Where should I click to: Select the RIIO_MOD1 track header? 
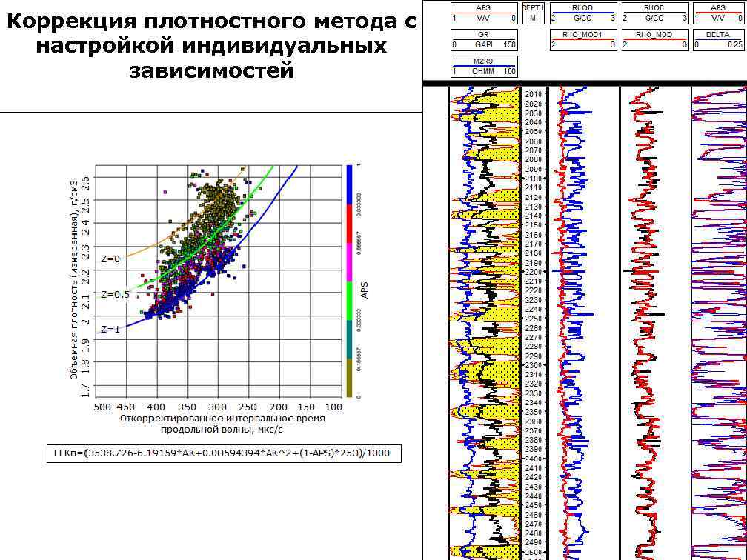[585, 41]
